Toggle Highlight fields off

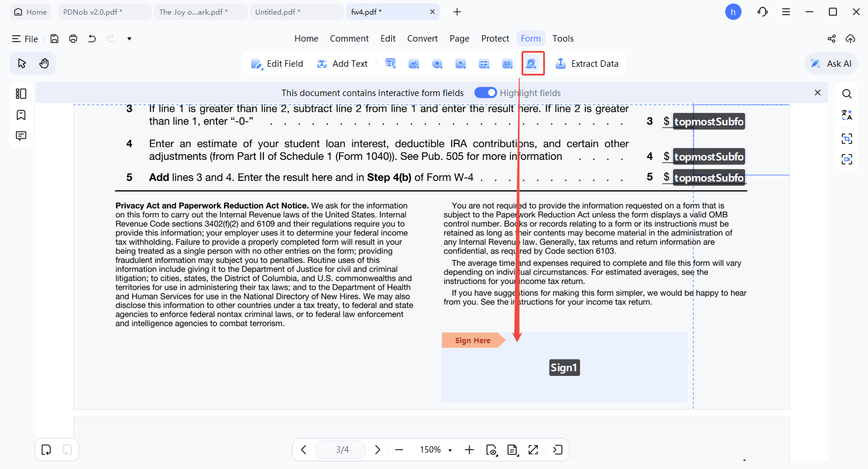click(486, 93)
